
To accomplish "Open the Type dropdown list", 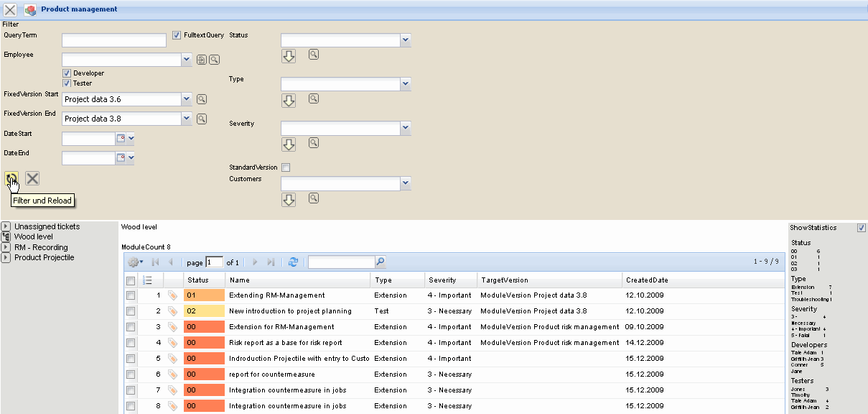I will pyautogui.click(x=406, y=85).
